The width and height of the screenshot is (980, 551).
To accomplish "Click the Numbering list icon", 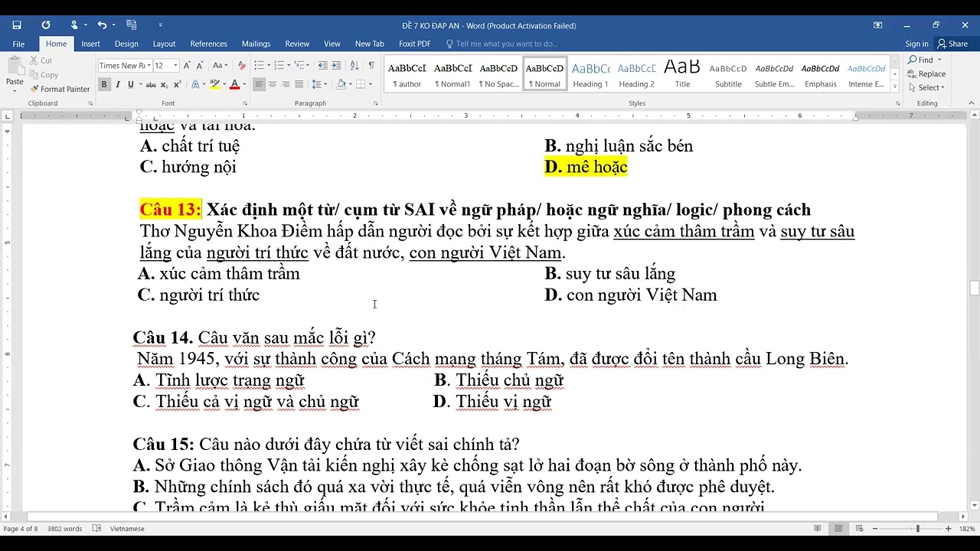I will (279, 66).
